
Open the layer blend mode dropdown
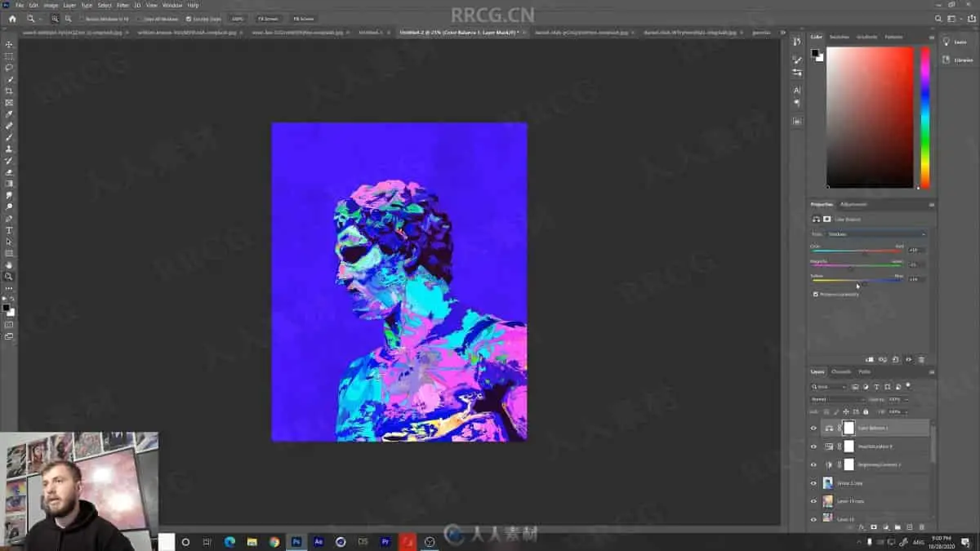point(837,399)
